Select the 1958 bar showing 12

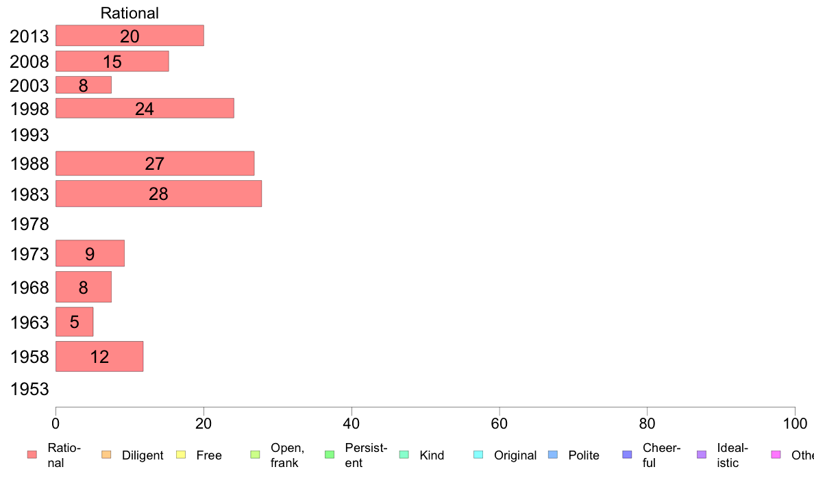coord(99,357)
